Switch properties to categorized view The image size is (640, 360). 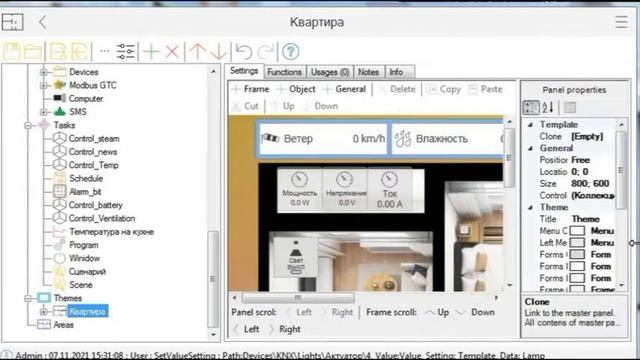click(531, 107)
